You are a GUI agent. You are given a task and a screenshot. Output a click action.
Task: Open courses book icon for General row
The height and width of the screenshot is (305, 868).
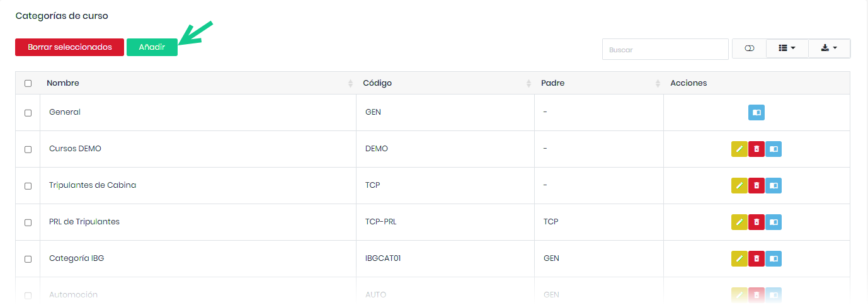pyautogui.click(x=757, y=113)
